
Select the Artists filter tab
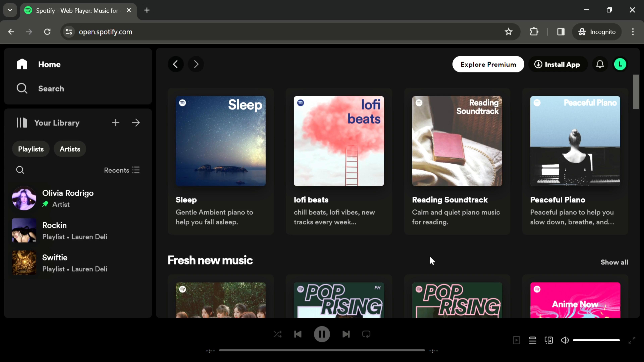[69, 149]
